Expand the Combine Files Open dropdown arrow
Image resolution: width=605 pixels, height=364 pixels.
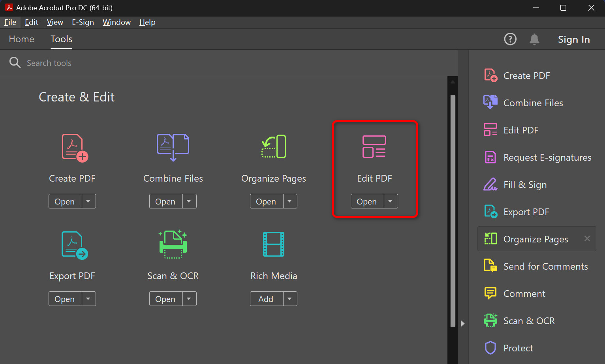click(189, 201)
